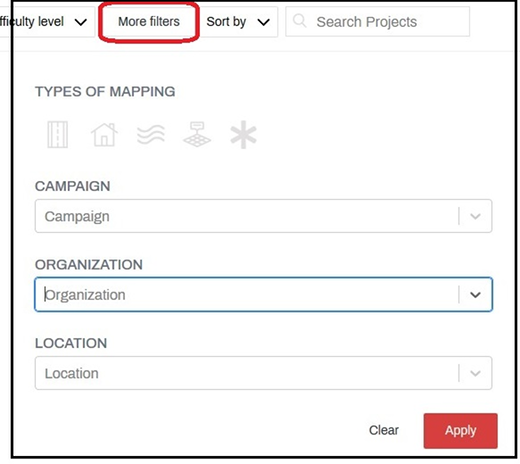Select the roads mapping type icon

click(58, 135)
